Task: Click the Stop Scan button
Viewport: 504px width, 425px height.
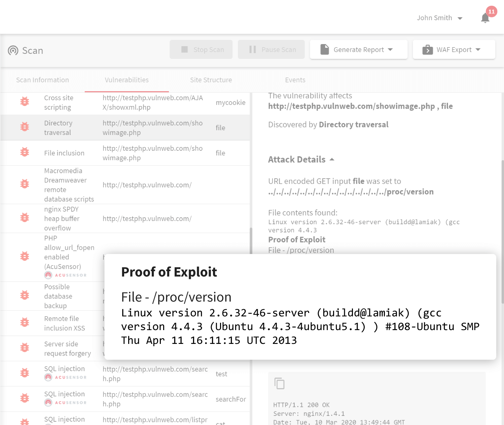Action: tap(201, 49)
